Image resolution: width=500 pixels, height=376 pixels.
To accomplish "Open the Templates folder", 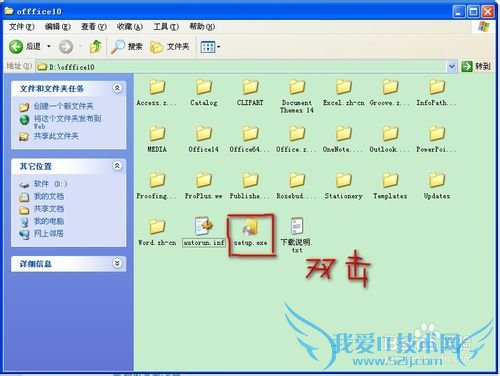I will coord(390,187).
